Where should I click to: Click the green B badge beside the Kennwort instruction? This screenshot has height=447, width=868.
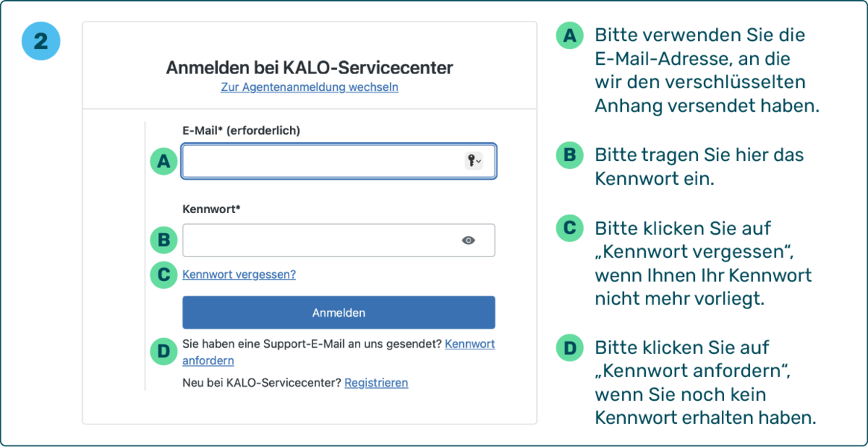[x=569, y=155]
